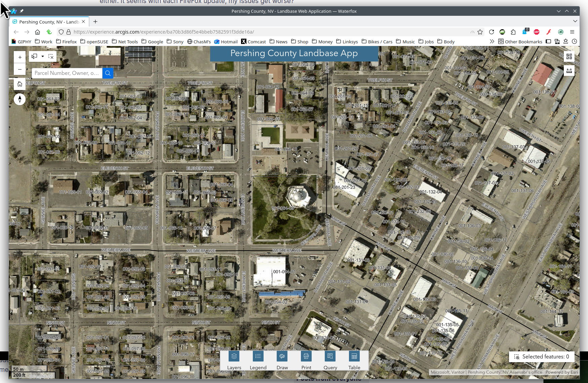Click the Selected features button
This screenshot has width=588, height=383.
coord(541,356)
